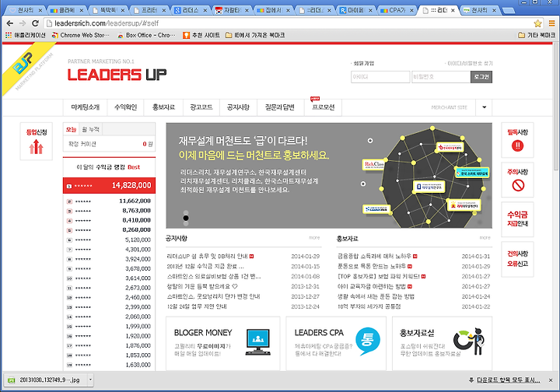560x392 pixels.
Task: Click the 필독사항 exclamation icon
Action: pyautogui.click(x=517, y=145)
